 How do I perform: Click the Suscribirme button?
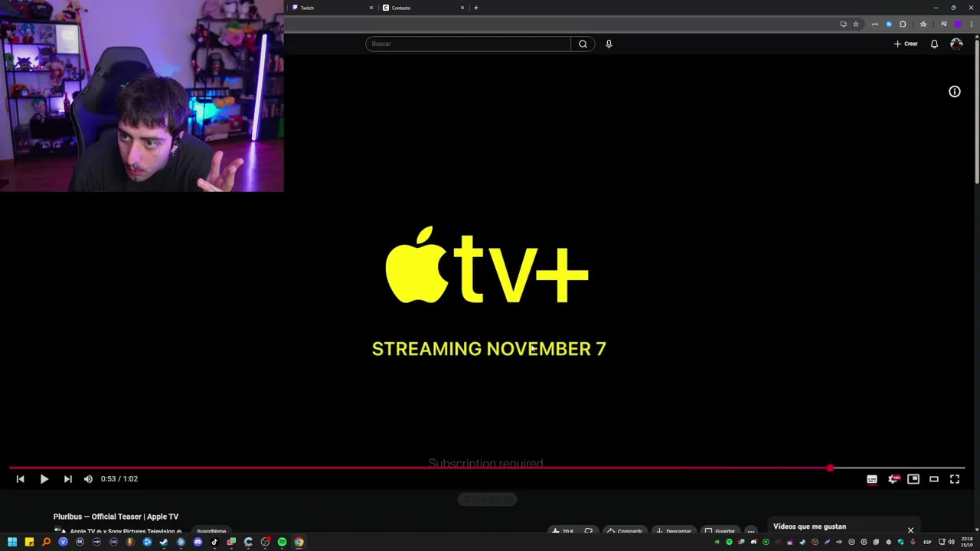211,531
